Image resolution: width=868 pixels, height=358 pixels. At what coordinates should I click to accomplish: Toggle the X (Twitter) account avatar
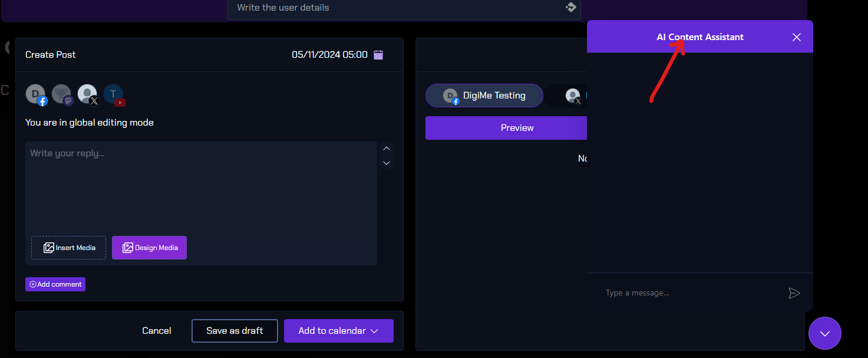88,94
